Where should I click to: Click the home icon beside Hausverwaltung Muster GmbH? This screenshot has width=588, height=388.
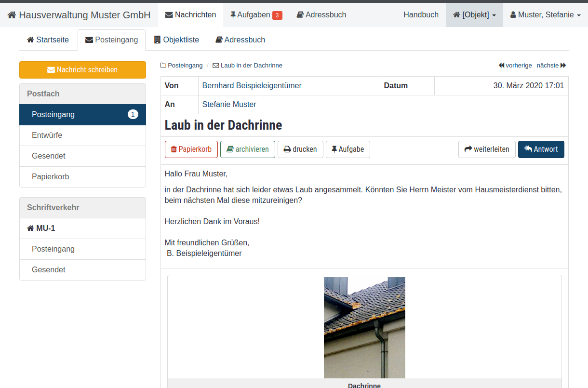click(x=12, y=15)
